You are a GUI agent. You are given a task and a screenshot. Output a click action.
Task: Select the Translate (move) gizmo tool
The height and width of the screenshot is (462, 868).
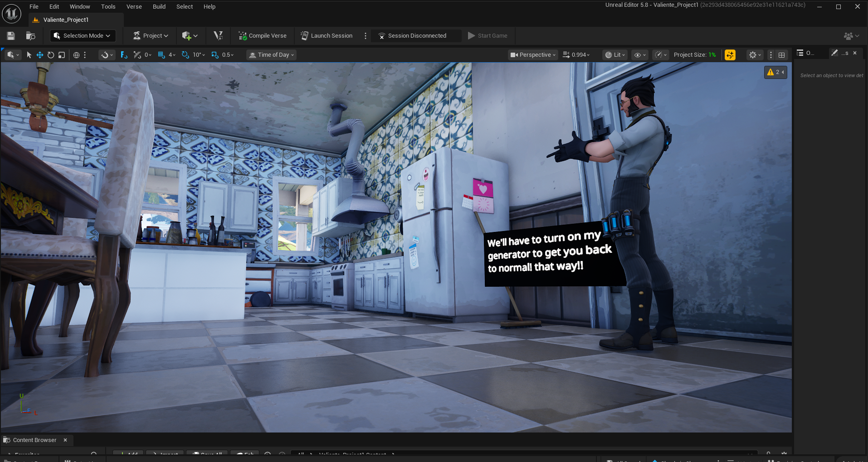point(40,55)
